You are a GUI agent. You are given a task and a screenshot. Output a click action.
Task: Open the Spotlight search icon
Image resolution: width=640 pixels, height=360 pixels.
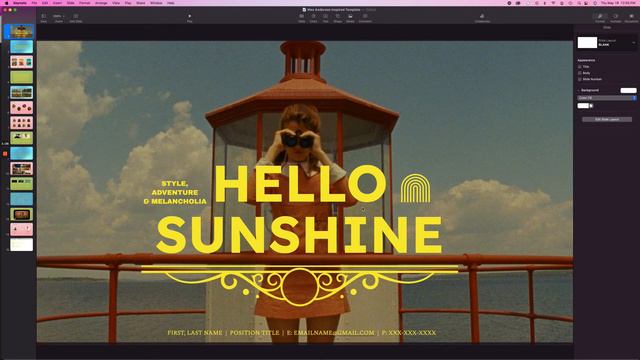click(579, 3)
